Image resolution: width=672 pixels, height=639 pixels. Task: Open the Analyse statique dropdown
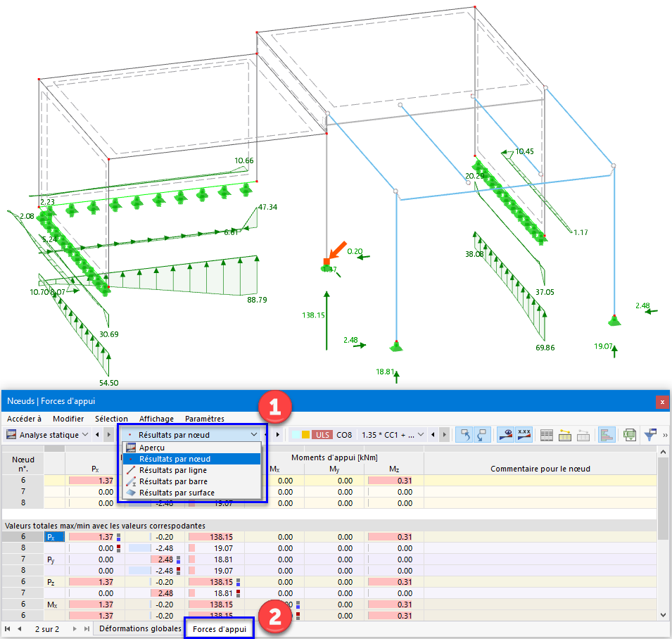tap(85, 435)
